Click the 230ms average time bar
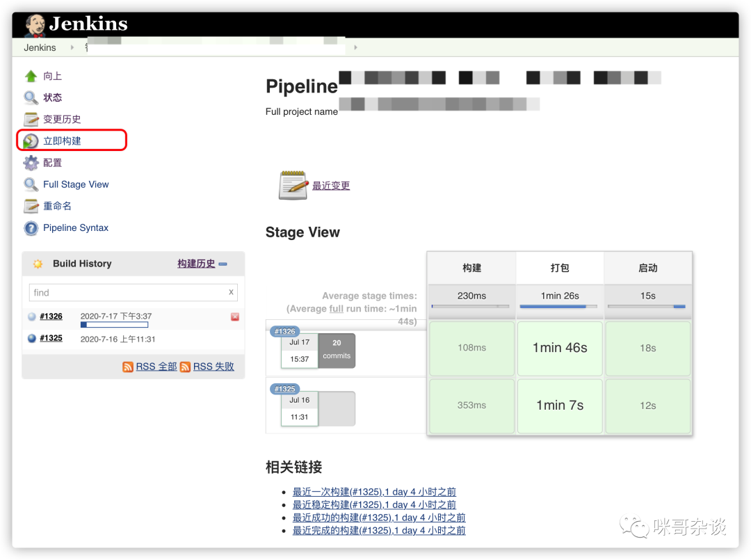This screenshot has height=560, width=751. click(471, 306)
